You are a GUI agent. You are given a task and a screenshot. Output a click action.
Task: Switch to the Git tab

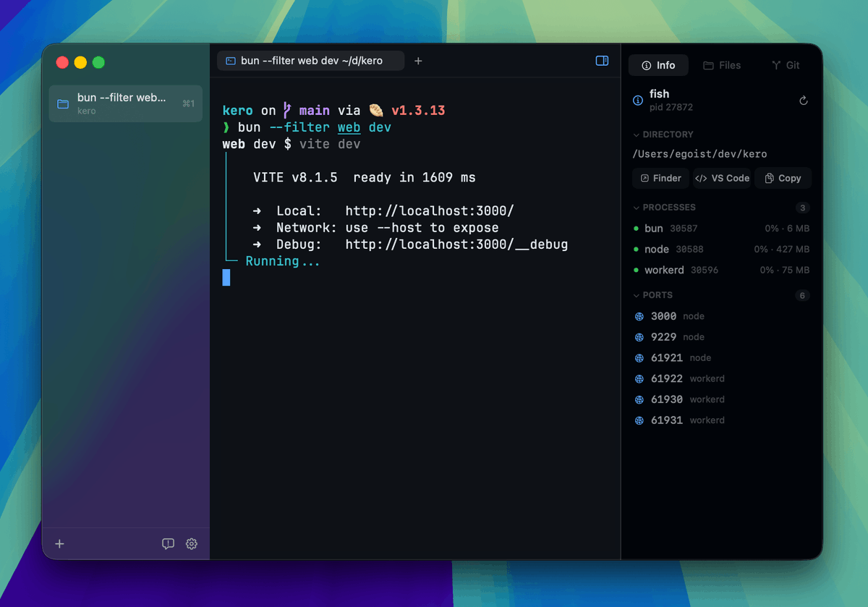click(786, 65)
